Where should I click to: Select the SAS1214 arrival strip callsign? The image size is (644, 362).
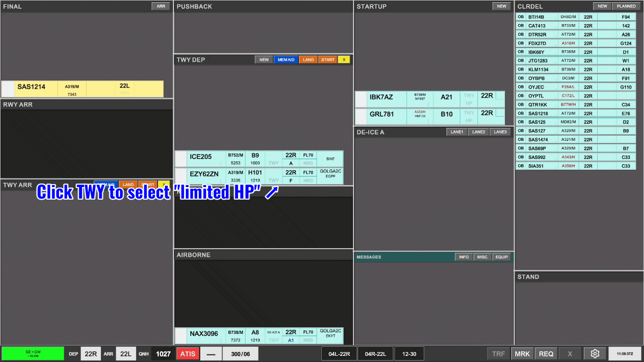(x=31, y=87)
